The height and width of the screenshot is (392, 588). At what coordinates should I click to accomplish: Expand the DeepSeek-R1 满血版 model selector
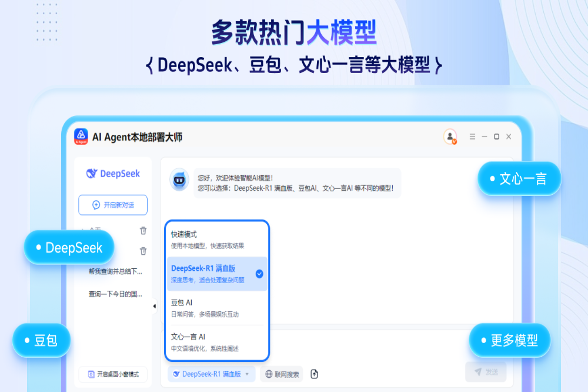tap(211, 374)
